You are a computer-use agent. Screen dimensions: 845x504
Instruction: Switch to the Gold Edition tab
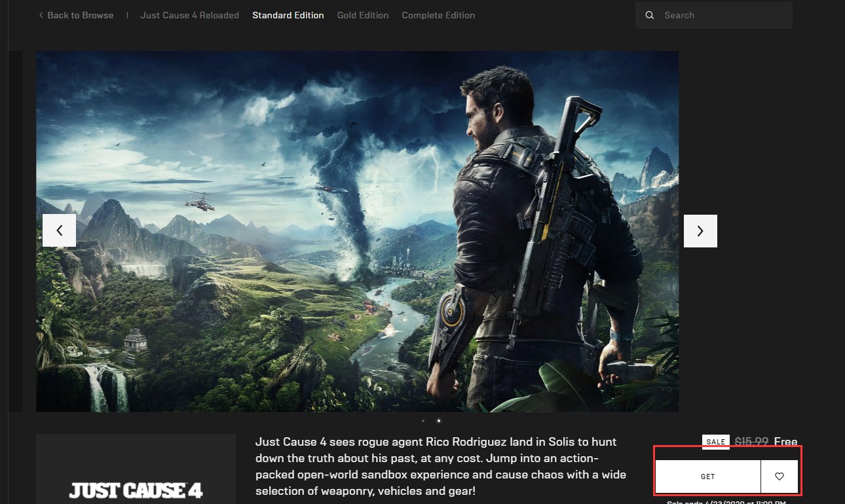click(x=362, y=15)
